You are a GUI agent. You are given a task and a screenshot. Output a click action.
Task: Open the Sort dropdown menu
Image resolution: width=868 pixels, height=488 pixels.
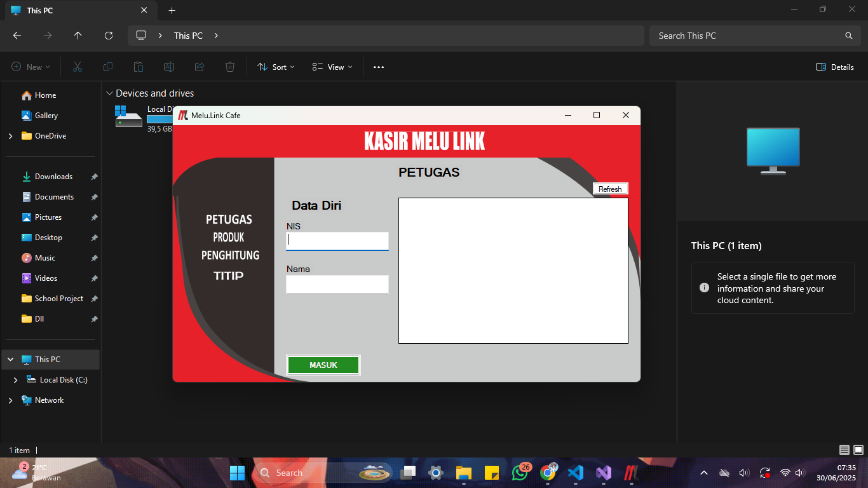[x=276, y=67]
